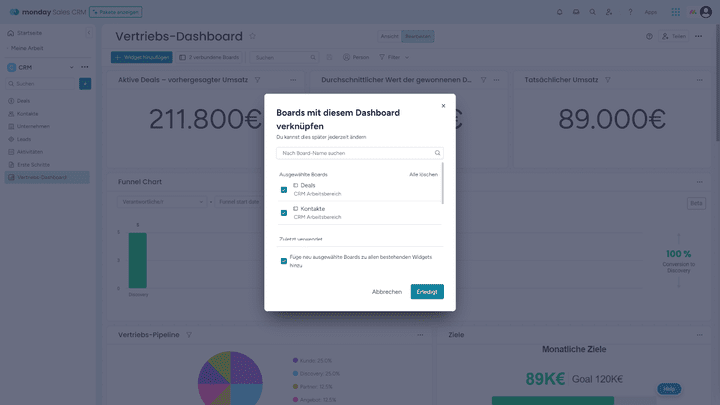This screenshot has height=405, width=720.
Task: Open Meine Arbeit in the sidebar
Action: pyautogui.click(x=26, y=48)
